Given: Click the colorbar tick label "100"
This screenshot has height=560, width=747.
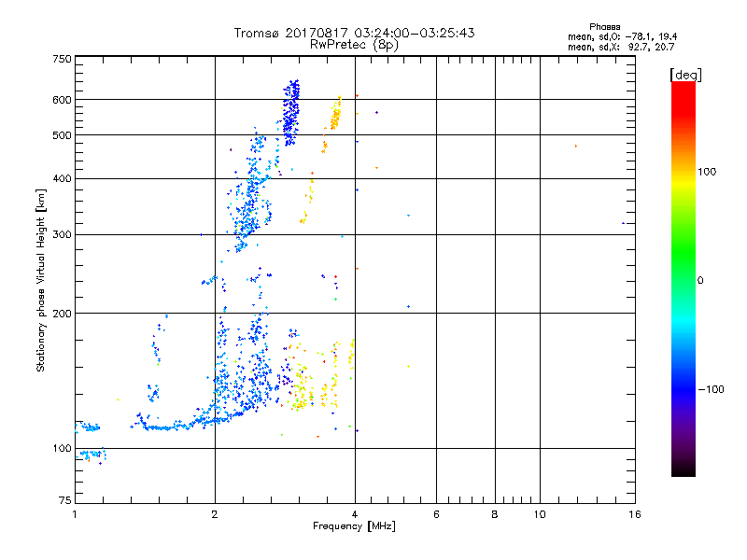Looking at the screenshot, I should (707, 172).
